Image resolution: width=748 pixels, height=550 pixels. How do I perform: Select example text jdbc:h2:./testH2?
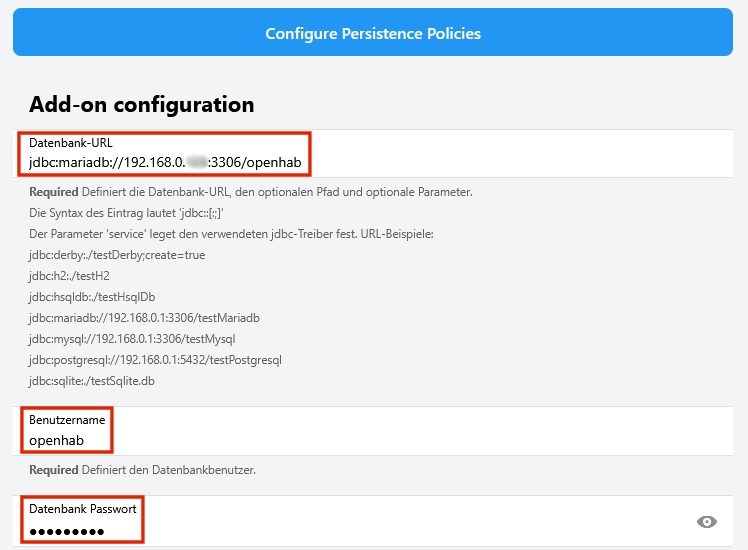(x=69, y=276)
